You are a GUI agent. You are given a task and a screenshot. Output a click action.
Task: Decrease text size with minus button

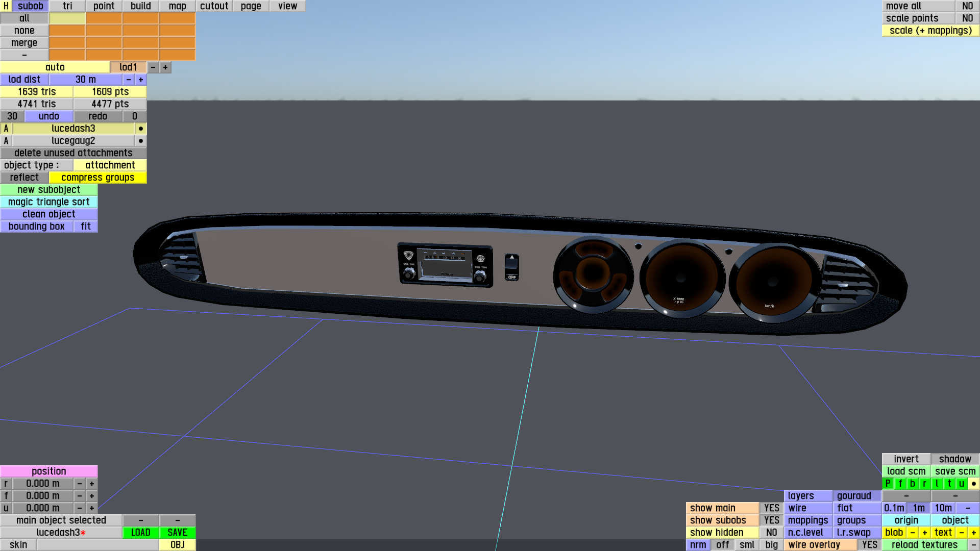coord(962,533)
